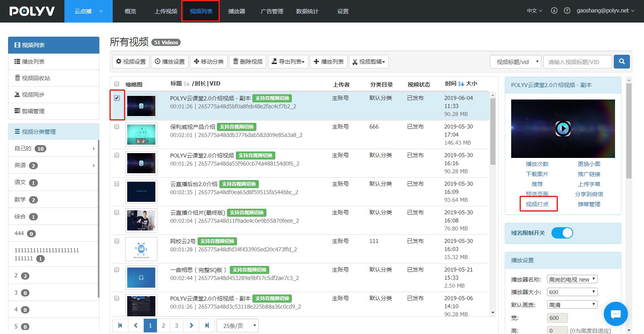The height and width of the screenshot is (334, 644).
Task: Click 移动分类 move button
Action: (208, 62)
